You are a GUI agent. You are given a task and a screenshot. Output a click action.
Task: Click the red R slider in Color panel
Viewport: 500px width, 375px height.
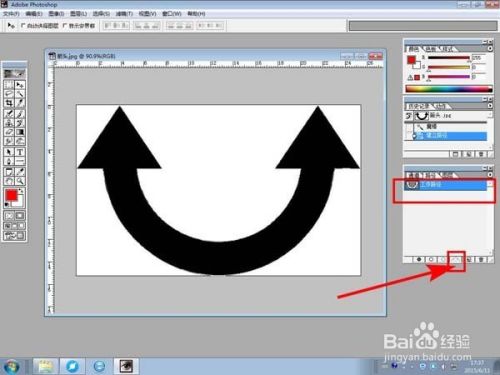click(x=449, y=58)
